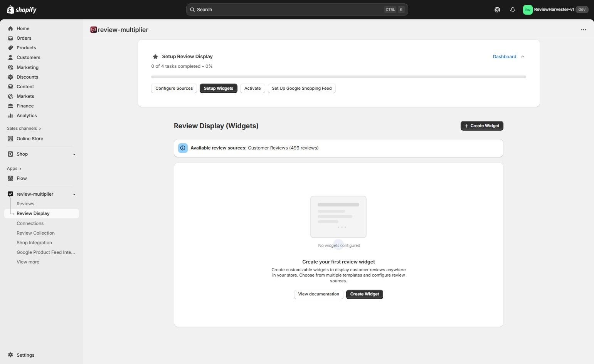Screen dimensions: 594x364
Task: Open the Flow app icon
Action: [10, 178]
